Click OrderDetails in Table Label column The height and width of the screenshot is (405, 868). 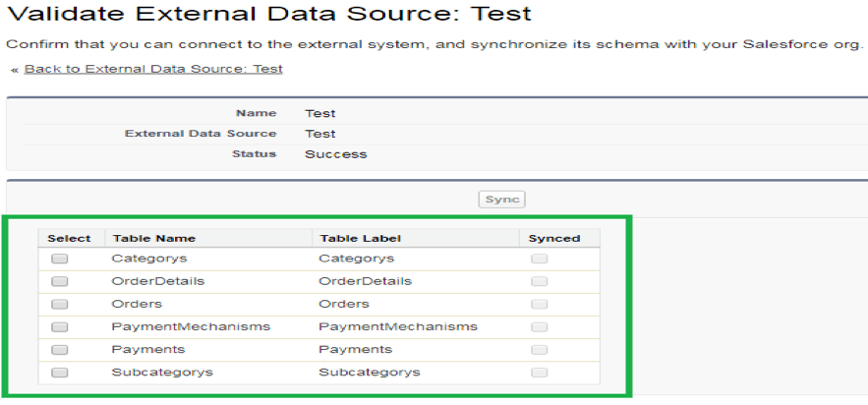[366, 281]
